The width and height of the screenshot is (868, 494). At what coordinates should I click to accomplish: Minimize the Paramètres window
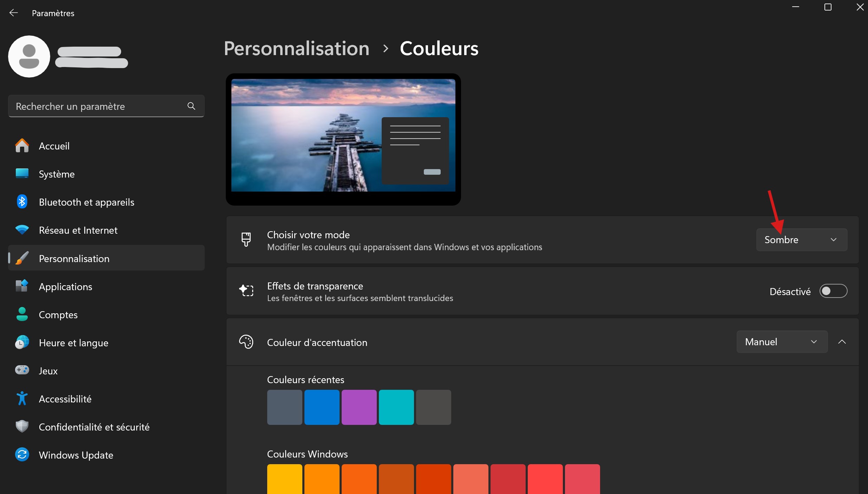coord(796,7)
